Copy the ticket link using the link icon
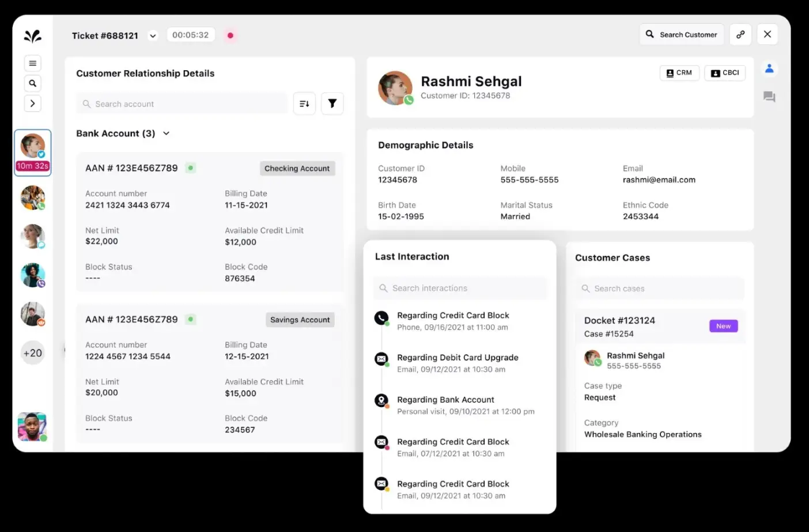 740,34
